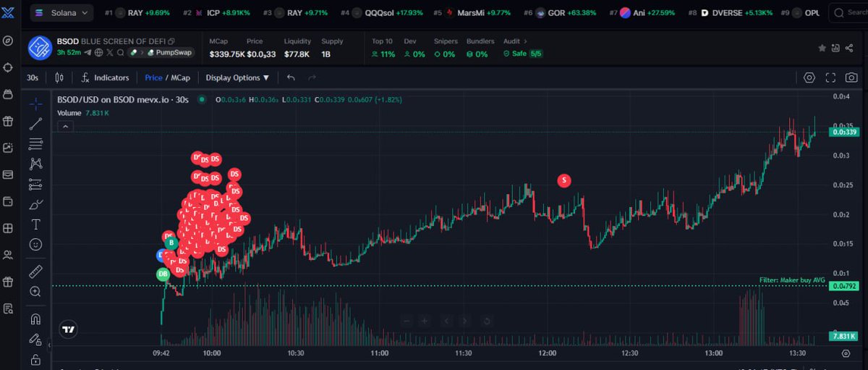
Task: Open the crosshair sniper sidebar icon
Action: pyautogui.click(x=8, y=67)
